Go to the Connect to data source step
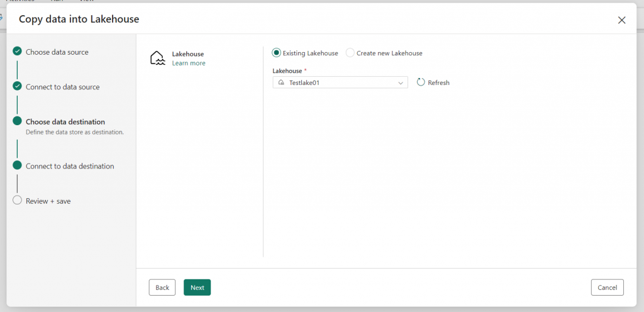The width and height of the screenshot is (644, 312). pyautogui.click(x=62, y=87)
